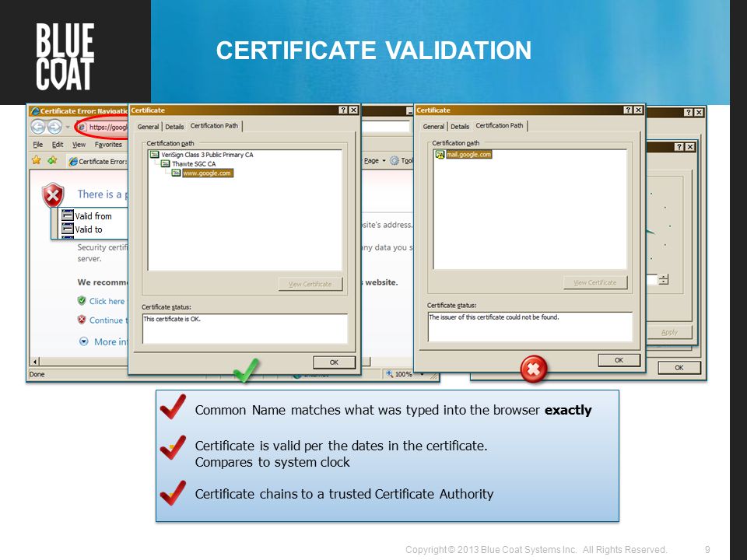Follow the Continue link on error page
747x560 pixels.
click(108, 320)
